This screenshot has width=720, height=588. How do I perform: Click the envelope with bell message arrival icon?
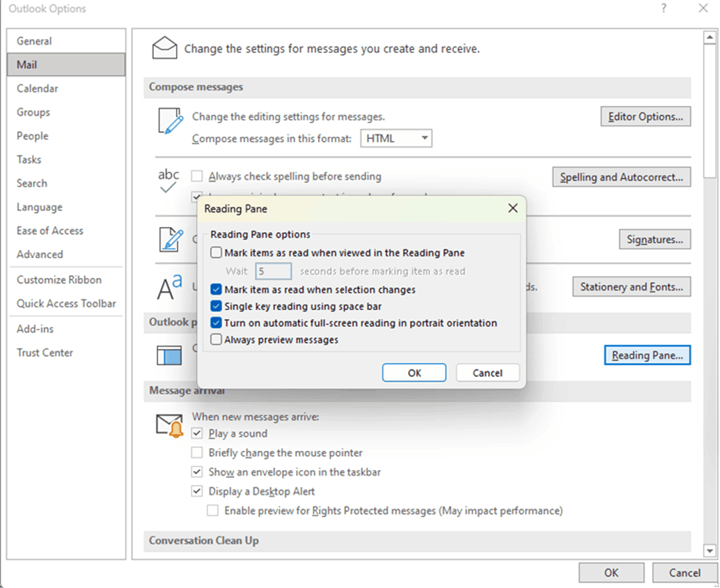170,426
